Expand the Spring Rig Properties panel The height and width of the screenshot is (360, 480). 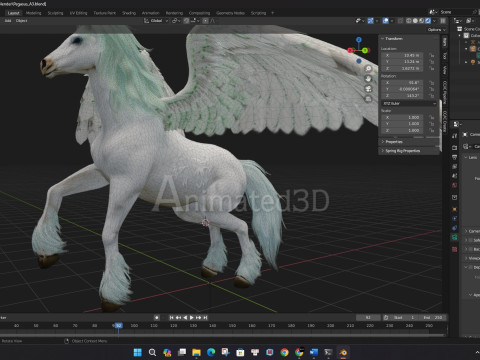pyautogui.click(x=402, y=151)
